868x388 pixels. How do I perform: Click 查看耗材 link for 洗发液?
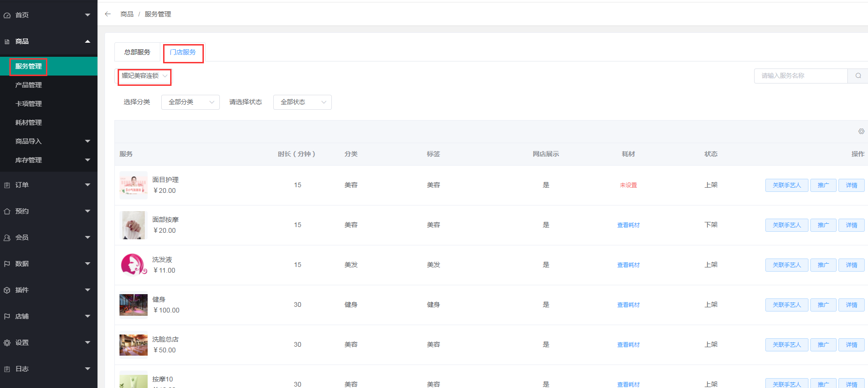click(628, 265)
